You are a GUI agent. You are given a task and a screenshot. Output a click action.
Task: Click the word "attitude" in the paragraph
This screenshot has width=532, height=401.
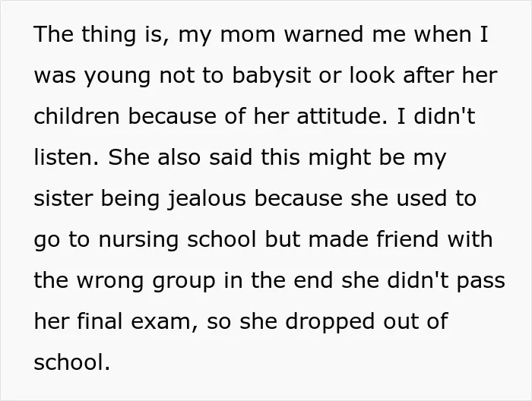[x=342, y=116]
